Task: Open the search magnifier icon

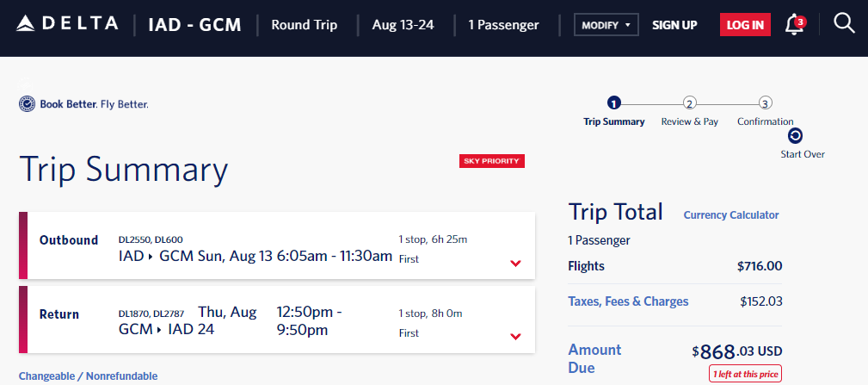Action: 844,23
